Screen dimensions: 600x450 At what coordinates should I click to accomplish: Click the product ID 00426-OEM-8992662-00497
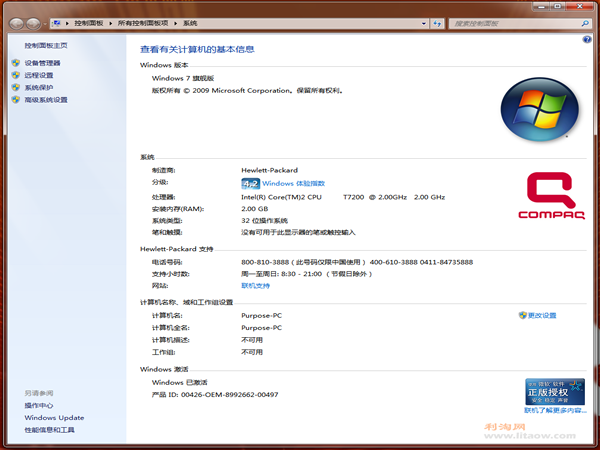(x=230, y=395)
